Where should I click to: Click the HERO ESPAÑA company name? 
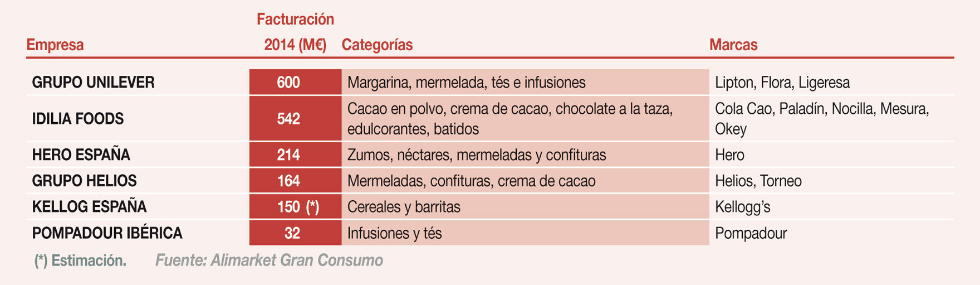coord(81,155)
